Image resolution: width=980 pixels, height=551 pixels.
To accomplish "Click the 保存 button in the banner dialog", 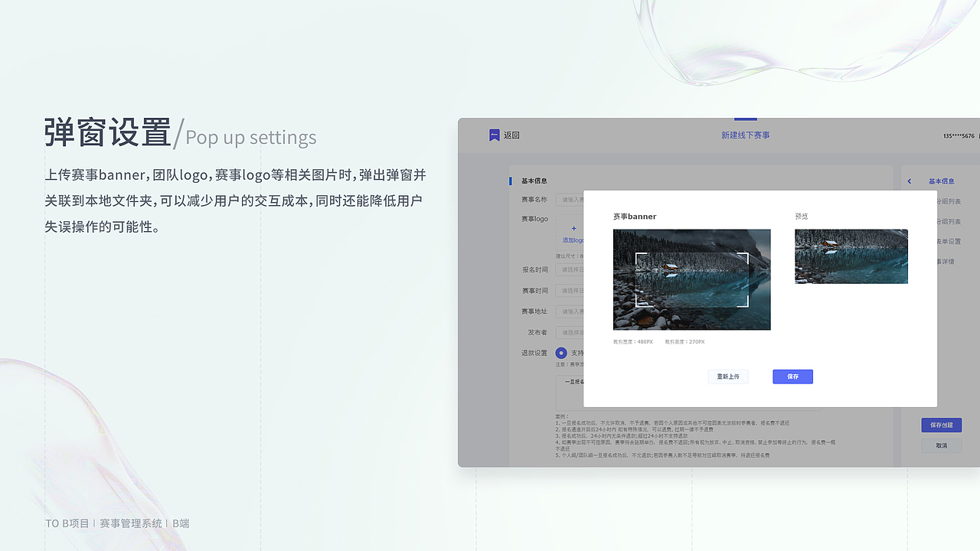I will (x=792, y=377).
